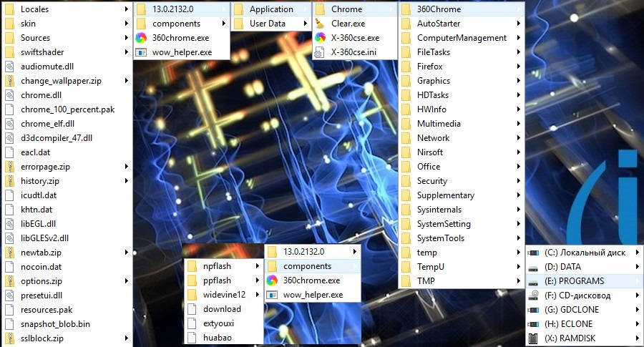Select the ppflash folder entry
644x347 pixels.
point(223,280)
